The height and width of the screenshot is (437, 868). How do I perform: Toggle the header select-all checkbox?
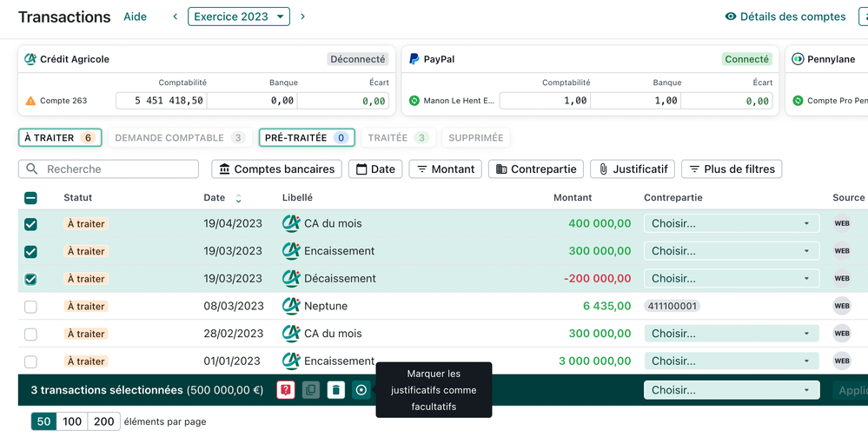coord(30,198)
